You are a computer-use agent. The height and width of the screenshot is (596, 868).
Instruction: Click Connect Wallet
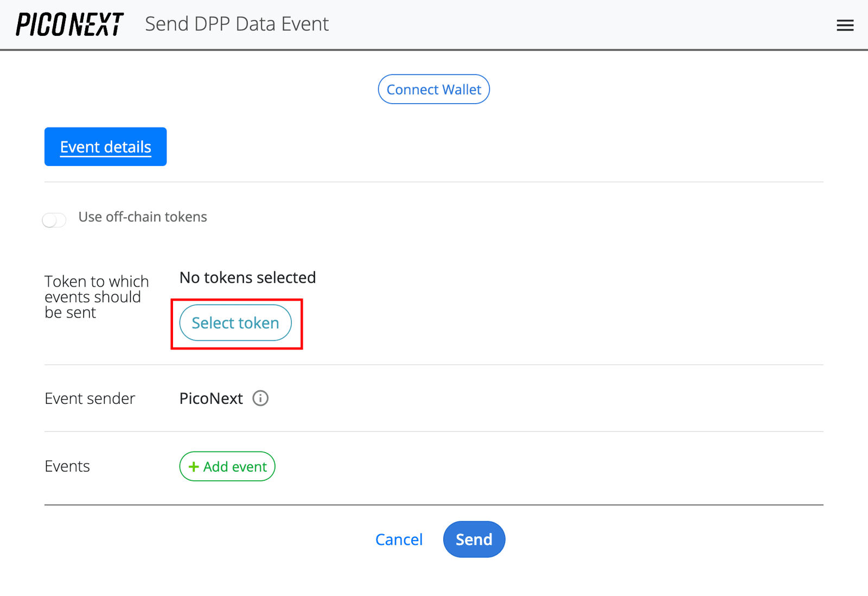pyautogui.click(x=433, y=88)
